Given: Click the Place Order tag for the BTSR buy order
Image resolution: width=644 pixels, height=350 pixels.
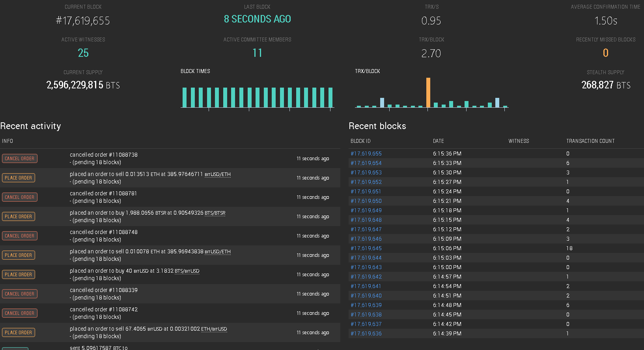Looking at the screenshot, I should (x=19, y=217).
